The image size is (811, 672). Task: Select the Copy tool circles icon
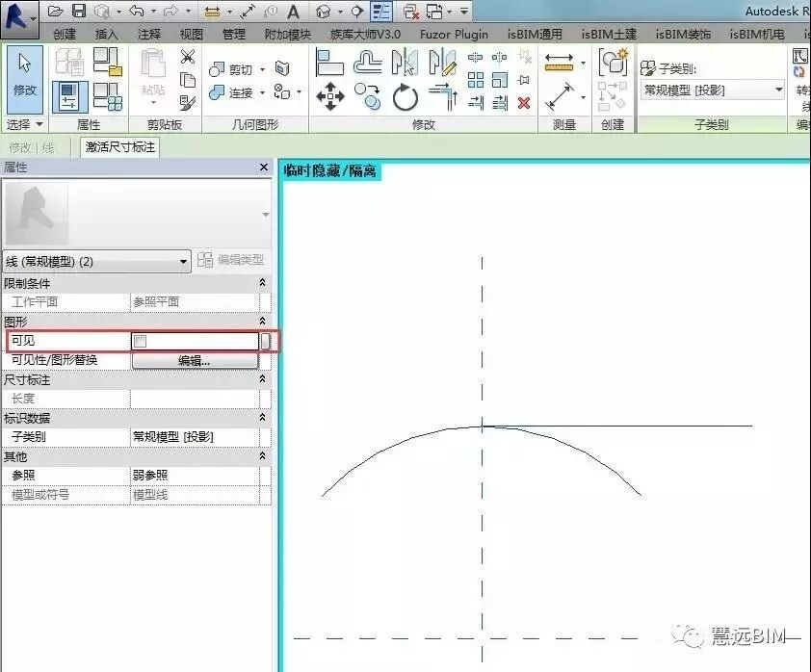pyautogui.click(x=368, y=96)
